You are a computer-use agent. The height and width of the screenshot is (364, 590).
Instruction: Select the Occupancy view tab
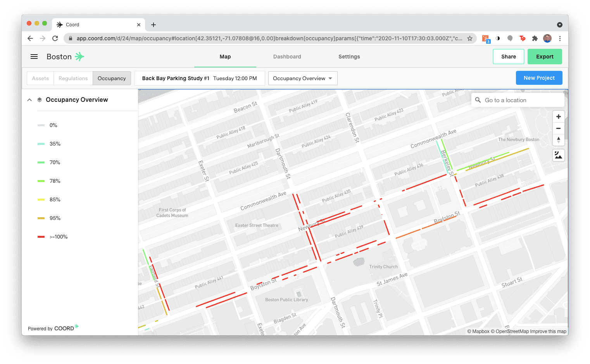(x=112, y=78)
